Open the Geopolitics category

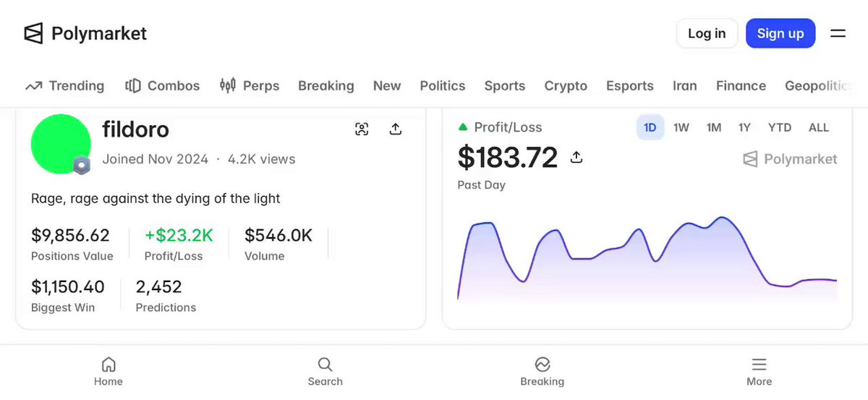[x=818, y=85]
